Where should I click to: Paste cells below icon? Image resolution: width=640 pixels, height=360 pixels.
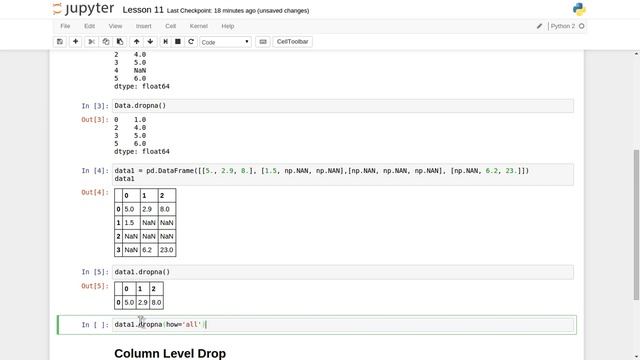click(x=120, y=42)
